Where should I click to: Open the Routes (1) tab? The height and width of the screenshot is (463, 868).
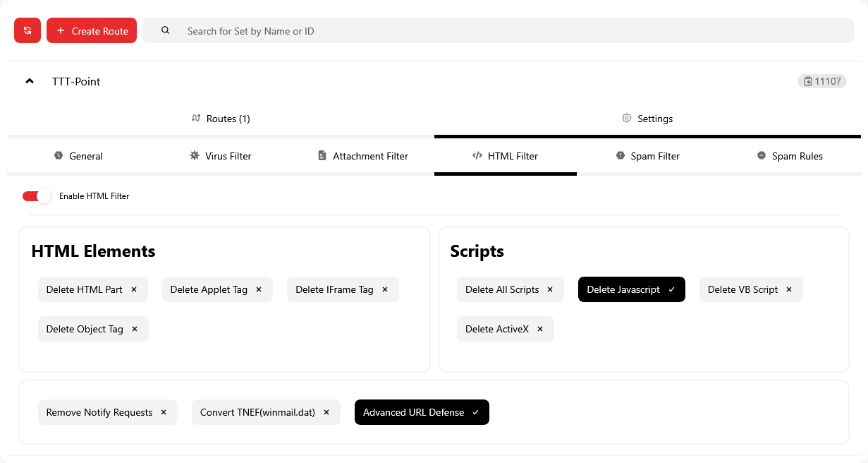click(x=221, y=119)
